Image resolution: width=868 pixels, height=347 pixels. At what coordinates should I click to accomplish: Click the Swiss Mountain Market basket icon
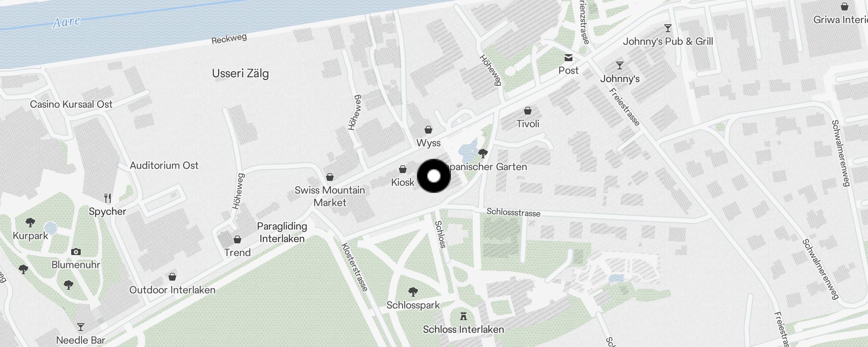pos(330,177)
